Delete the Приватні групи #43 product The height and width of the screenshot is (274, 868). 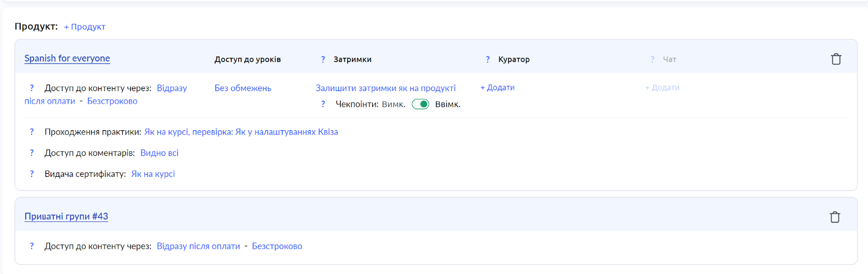835,217
